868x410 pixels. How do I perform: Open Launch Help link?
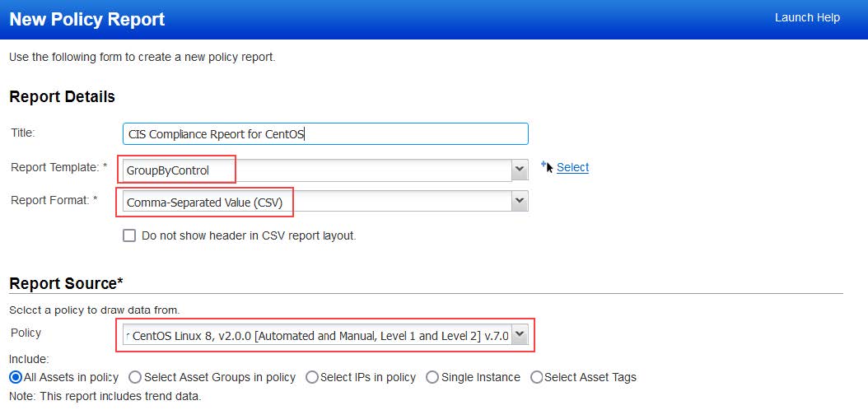pyautogui.click(x=807, y=18)
